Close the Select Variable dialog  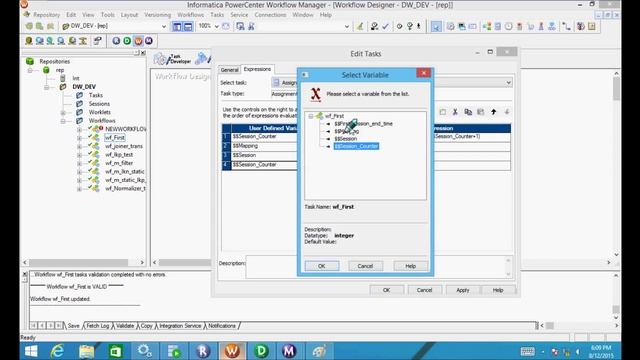[x=424, y=73]
